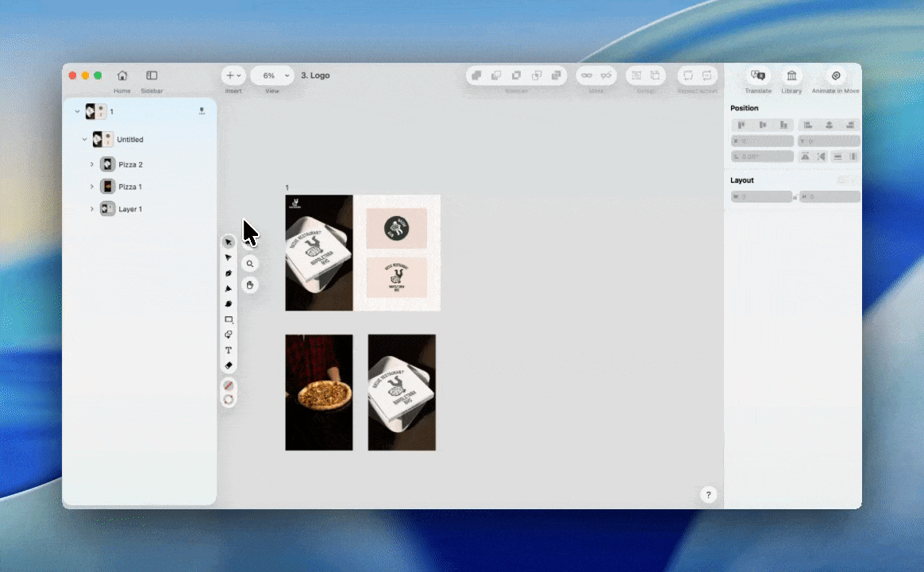Open the Insert plus menu
This screenshot has height=572, width=924.
tap(233, 75)
